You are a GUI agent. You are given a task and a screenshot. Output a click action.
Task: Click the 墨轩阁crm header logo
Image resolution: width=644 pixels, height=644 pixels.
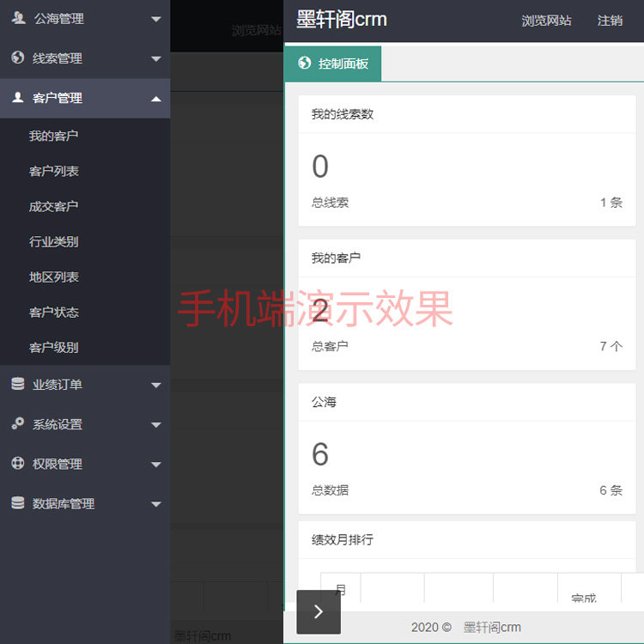coord(341,19)
